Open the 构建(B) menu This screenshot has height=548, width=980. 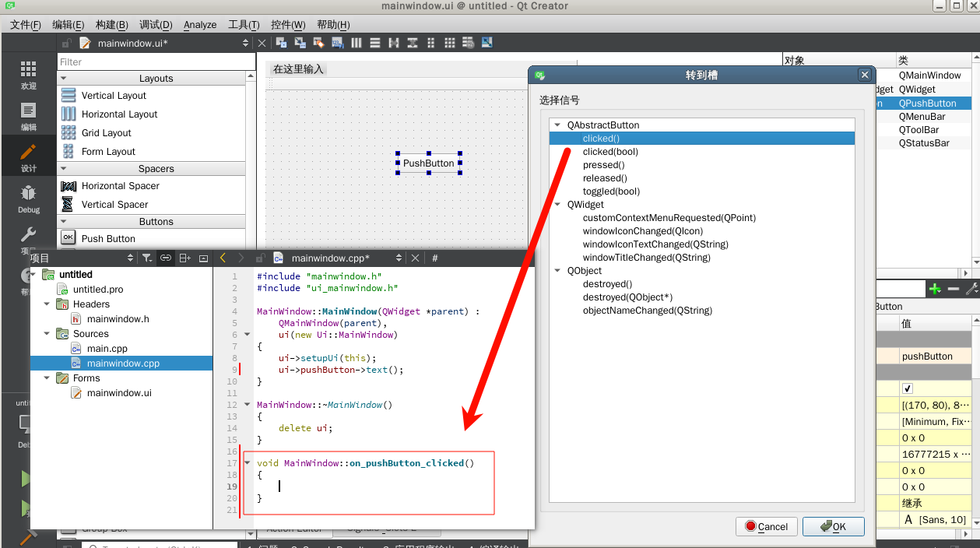(x=111, y=25)
